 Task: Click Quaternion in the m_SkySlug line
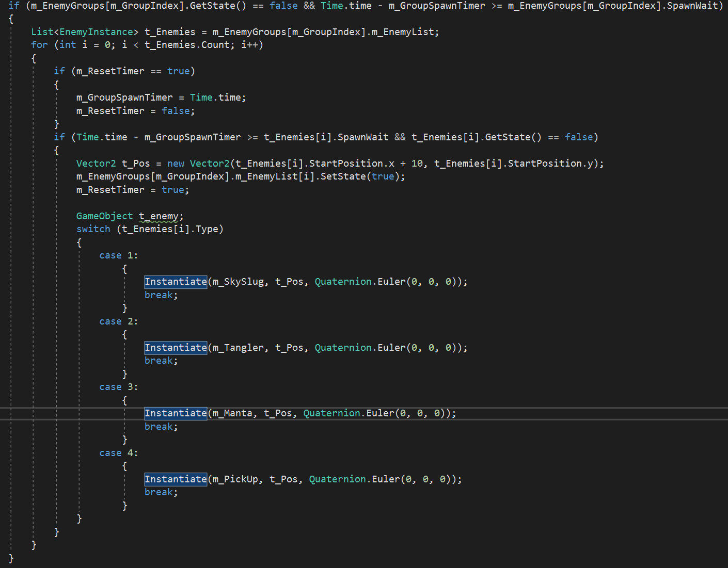tap(343, 282)
